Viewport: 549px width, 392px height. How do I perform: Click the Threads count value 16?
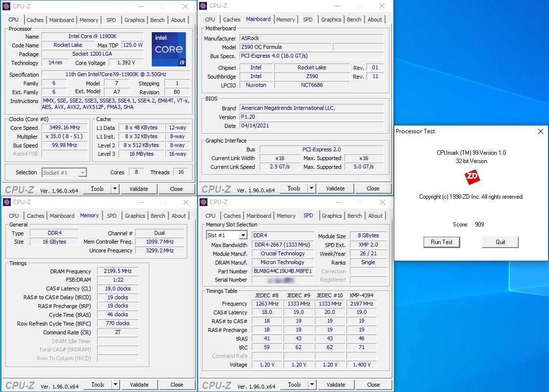tap(181, 172)
